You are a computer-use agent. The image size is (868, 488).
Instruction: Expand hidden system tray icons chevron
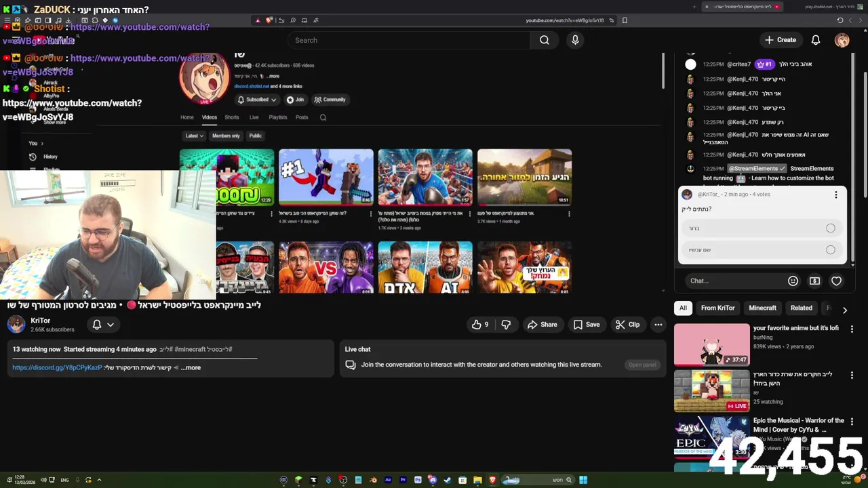click(x=99, y=480)
